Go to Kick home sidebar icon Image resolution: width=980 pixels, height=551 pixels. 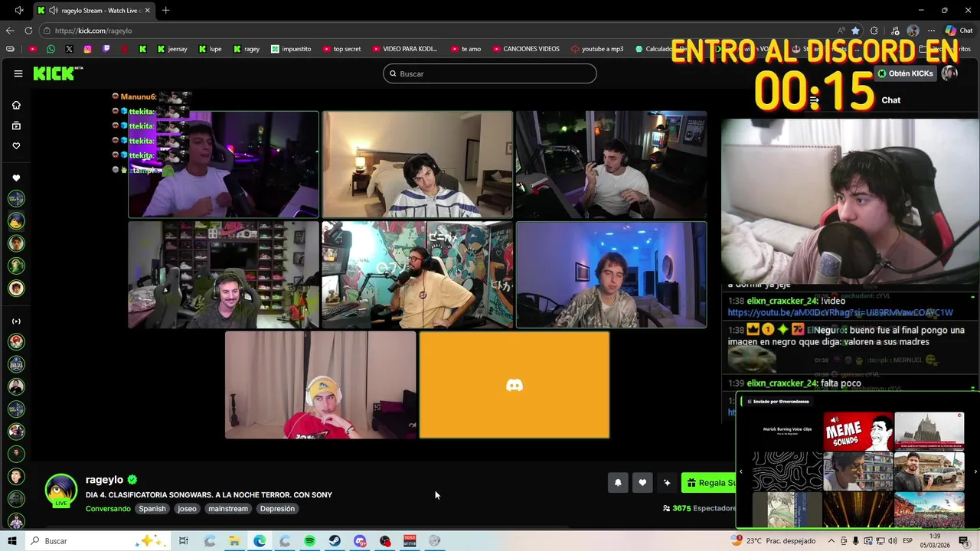click(16, 105)
